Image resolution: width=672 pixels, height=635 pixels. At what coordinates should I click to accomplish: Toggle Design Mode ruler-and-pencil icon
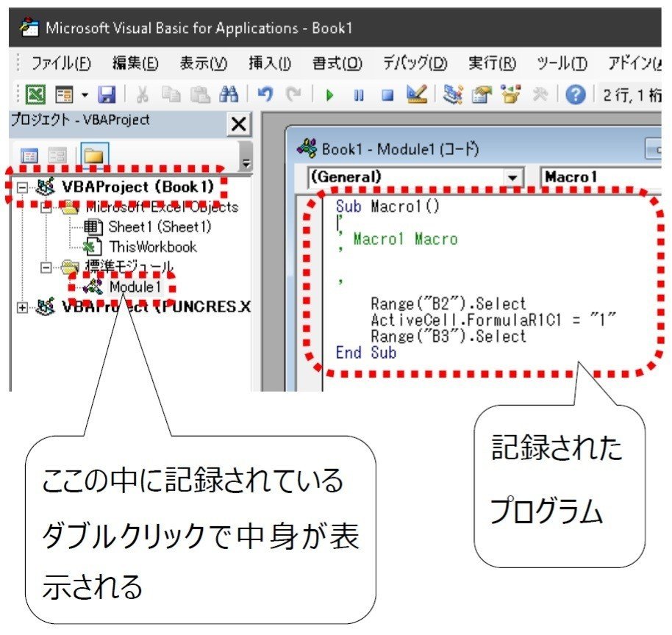click(x=417, y=94)
